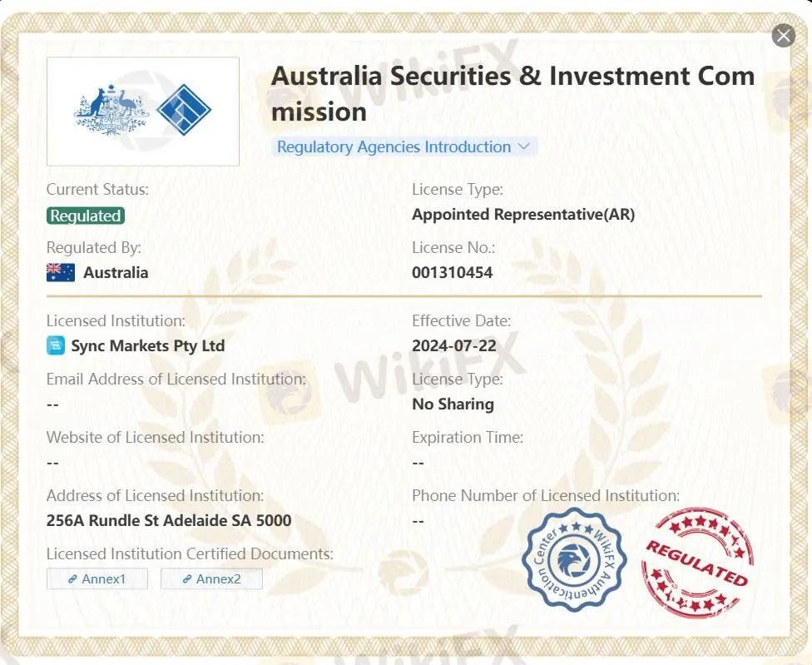The image size is (812, 665).
Task: Click the Australian flag icon
Action: click(61, 272)
